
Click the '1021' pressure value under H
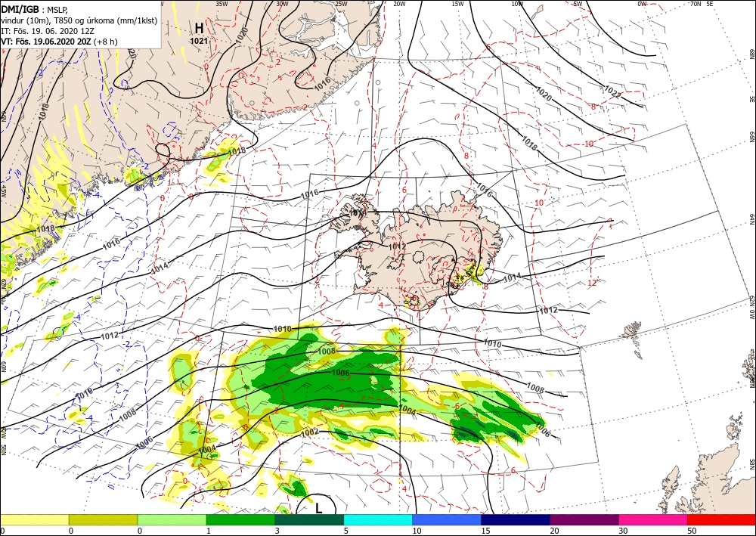pos(199,41)
